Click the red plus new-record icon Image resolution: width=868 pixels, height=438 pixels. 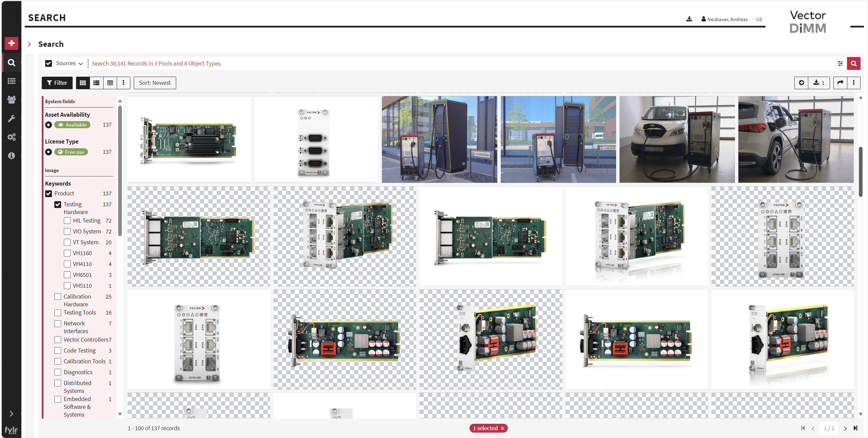pos(12,43)
